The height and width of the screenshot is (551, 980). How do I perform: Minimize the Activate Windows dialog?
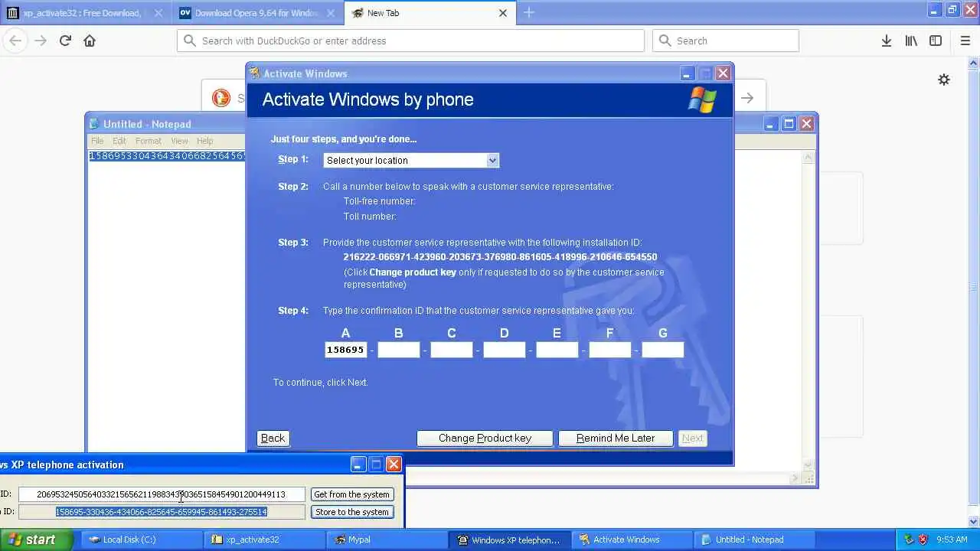[x=688, y=73]
